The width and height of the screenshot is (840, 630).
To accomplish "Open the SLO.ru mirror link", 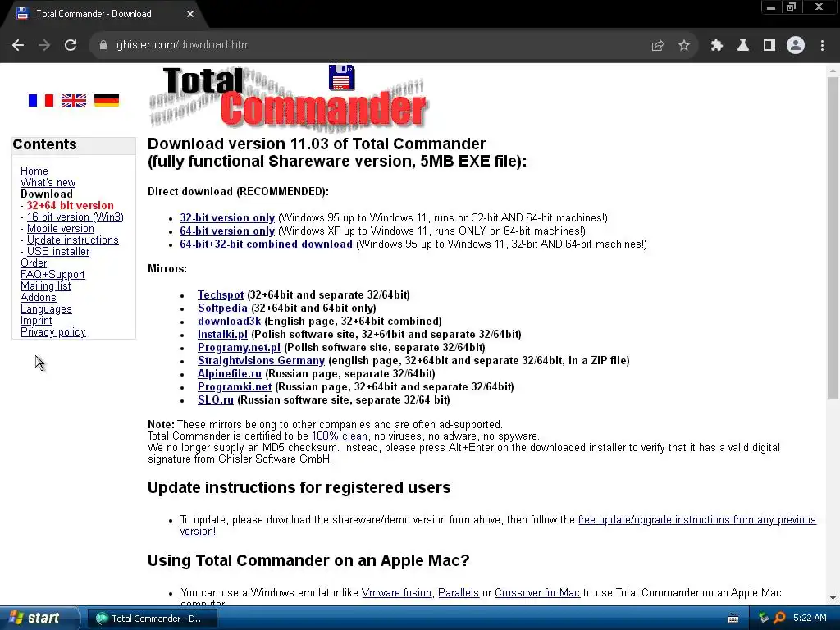I will [x=216, y=399].
